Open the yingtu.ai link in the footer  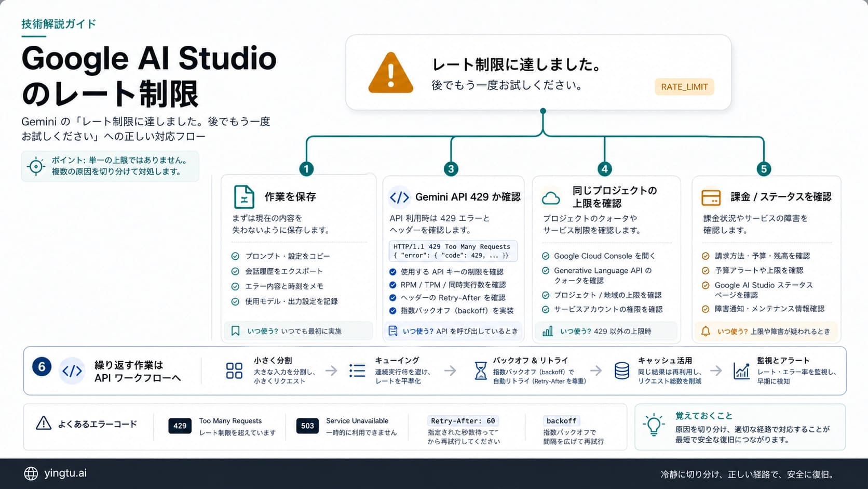click(65, 473)
